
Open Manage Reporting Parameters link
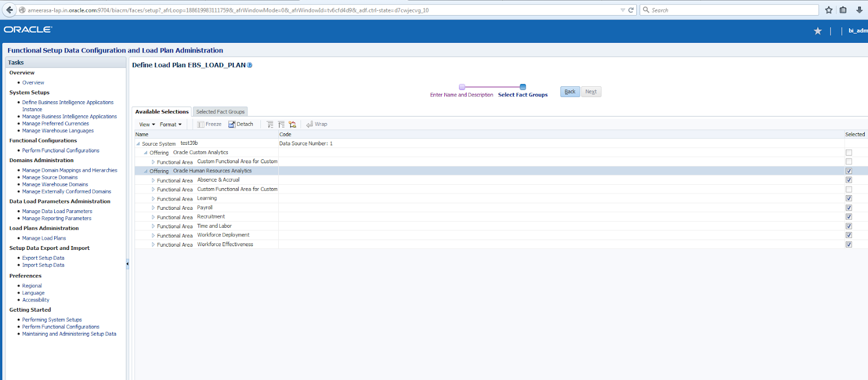point(57,218)
